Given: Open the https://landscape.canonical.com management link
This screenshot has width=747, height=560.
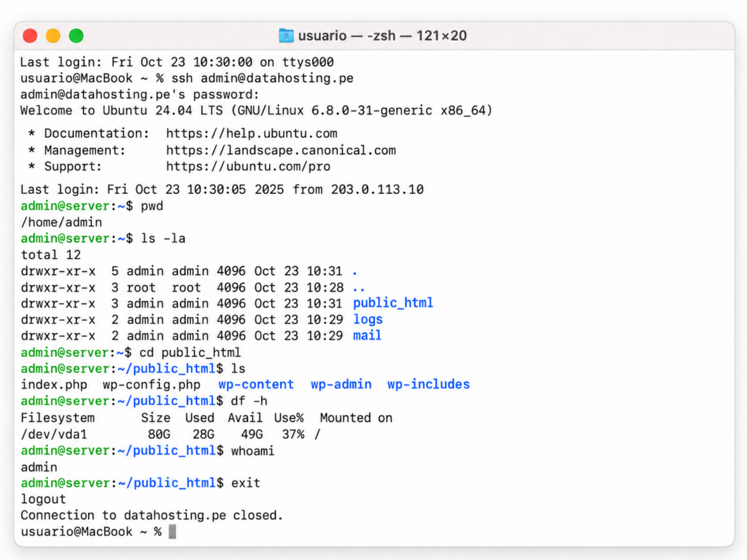Looking at the screenshot, I should tap(281, 150).
